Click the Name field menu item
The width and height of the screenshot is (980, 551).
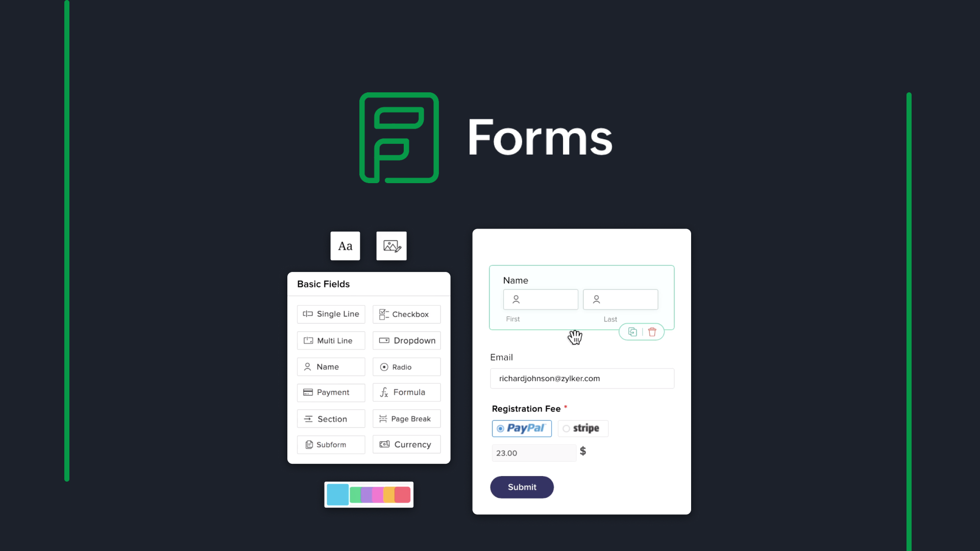(330, 367)
